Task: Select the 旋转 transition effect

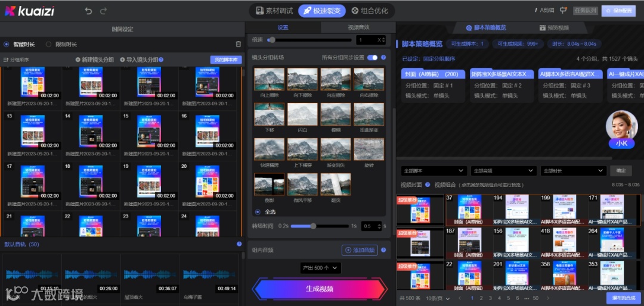Action: pos(369,149)
